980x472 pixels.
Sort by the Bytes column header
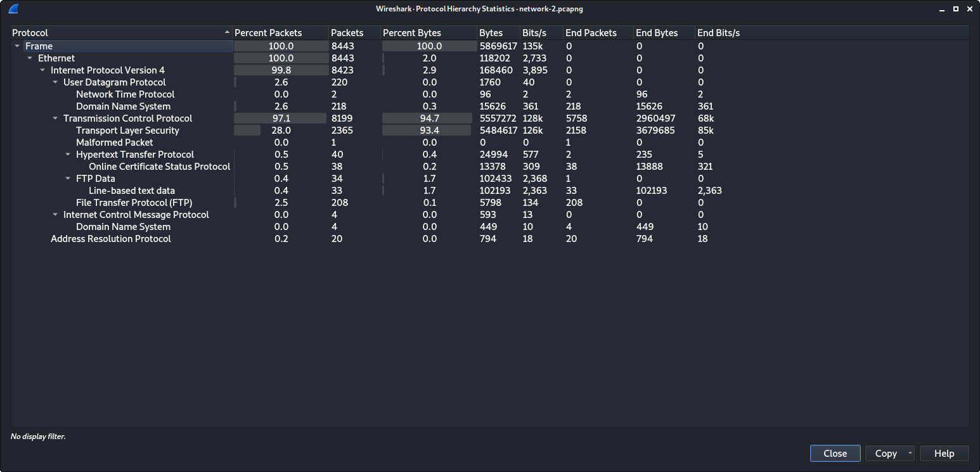pyautogui.click(x=499, y=33)
